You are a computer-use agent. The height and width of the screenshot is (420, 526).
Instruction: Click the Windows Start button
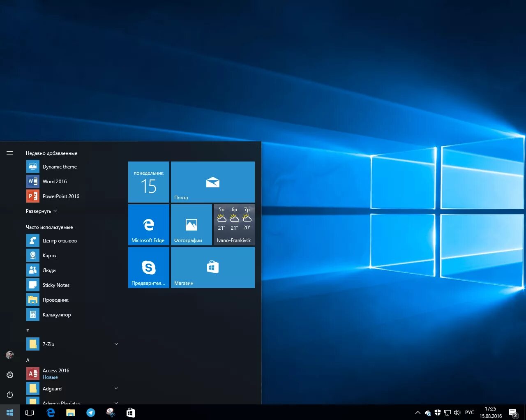[x=10, y=412]
